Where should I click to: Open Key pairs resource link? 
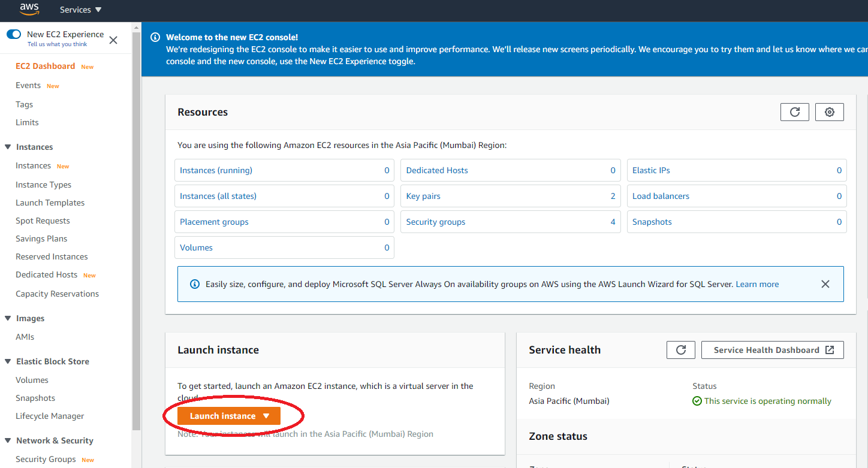point(423,196)
